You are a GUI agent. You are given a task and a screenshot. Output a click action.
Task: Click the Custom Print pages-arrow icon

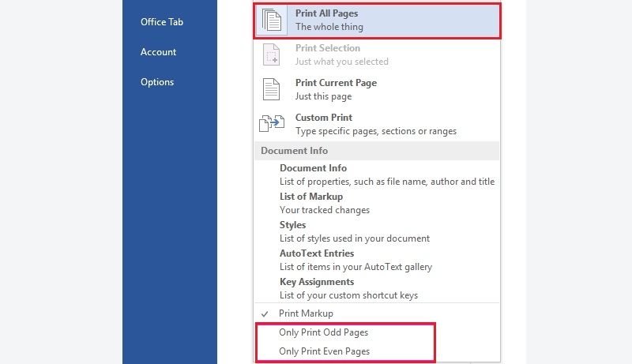pos(271,123)
